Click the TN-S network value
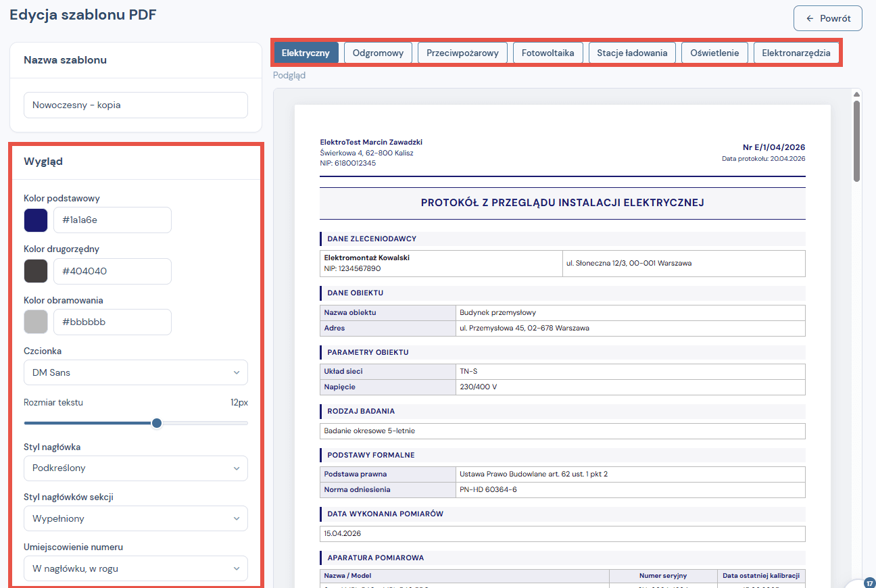Screen dimensions: 876x588 [x=631, y=372]
